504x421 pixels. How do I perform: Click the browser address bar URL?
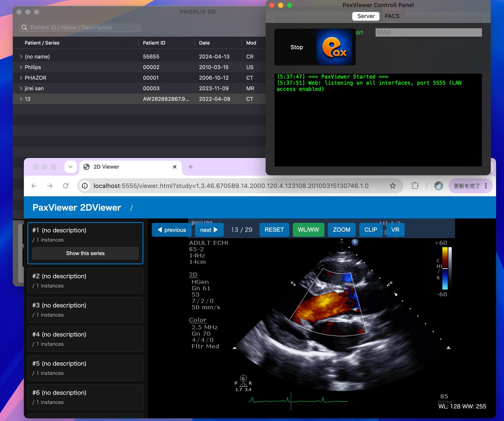click(x=231, y=186)
